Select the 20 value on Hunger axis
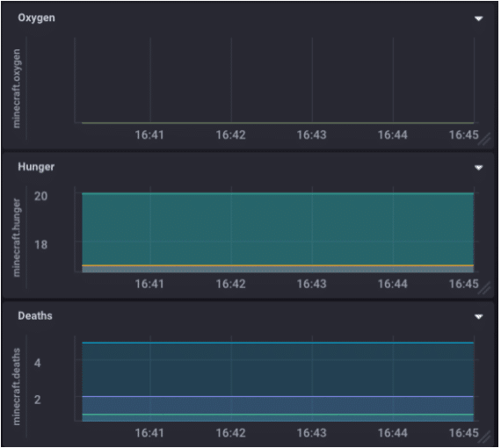 coord(41,196)
